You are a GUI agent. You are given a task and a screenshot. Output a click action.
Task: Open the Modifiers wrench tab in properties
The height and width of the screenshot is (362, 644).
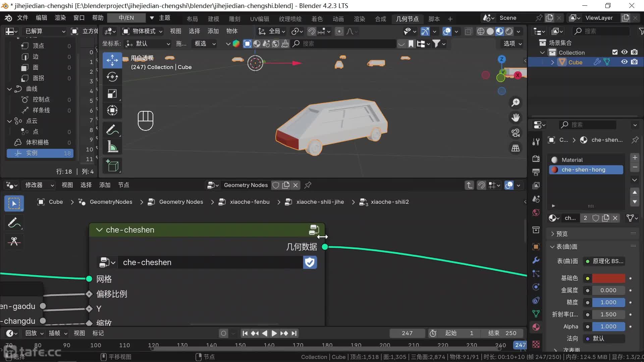tap(536, 260)
